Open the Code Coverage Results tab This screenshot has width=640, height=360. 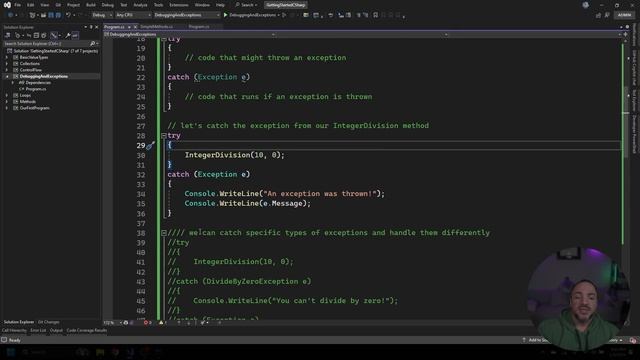click(87, 331)
